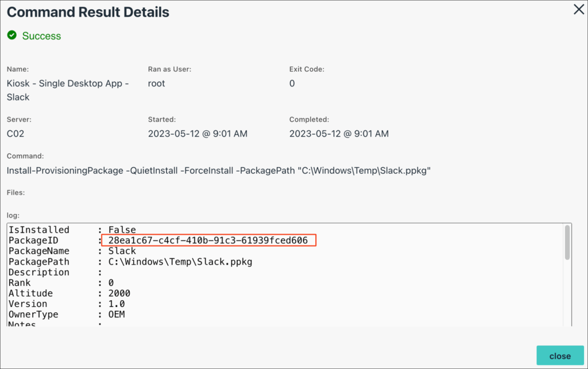Image resolution: width=588 pixels, height=369 pixels.
Task: Click the Altitude 2000 log line
Action: [x=69, y=293]
